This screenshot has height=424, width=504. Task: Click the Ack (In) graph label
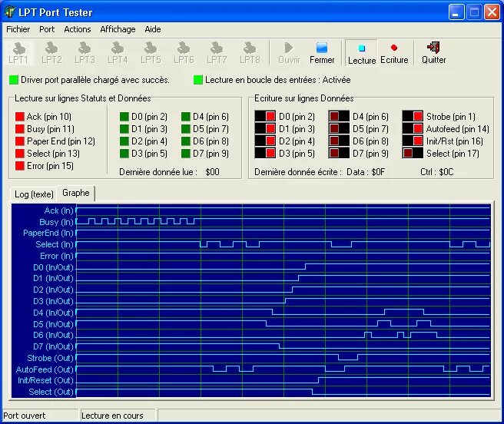coord(59,211)
